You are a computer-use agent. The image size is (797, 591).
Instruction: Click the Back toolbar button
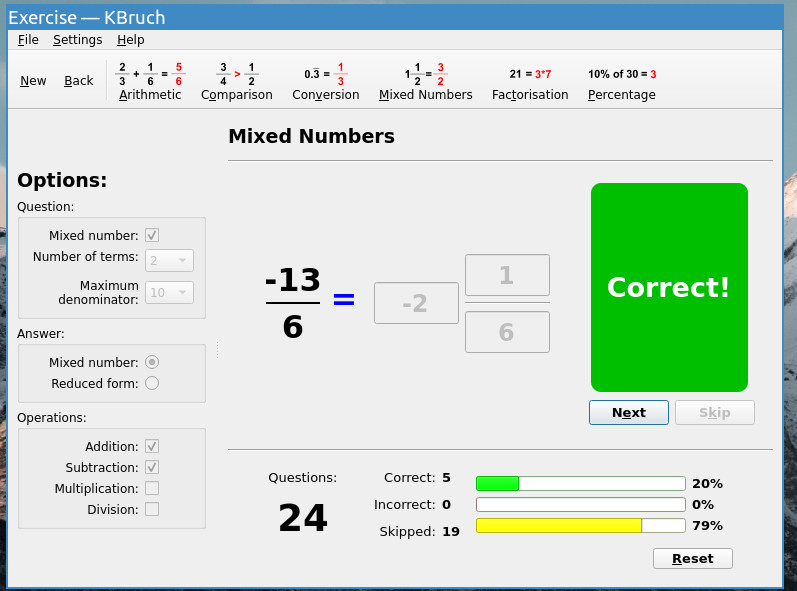78,81
